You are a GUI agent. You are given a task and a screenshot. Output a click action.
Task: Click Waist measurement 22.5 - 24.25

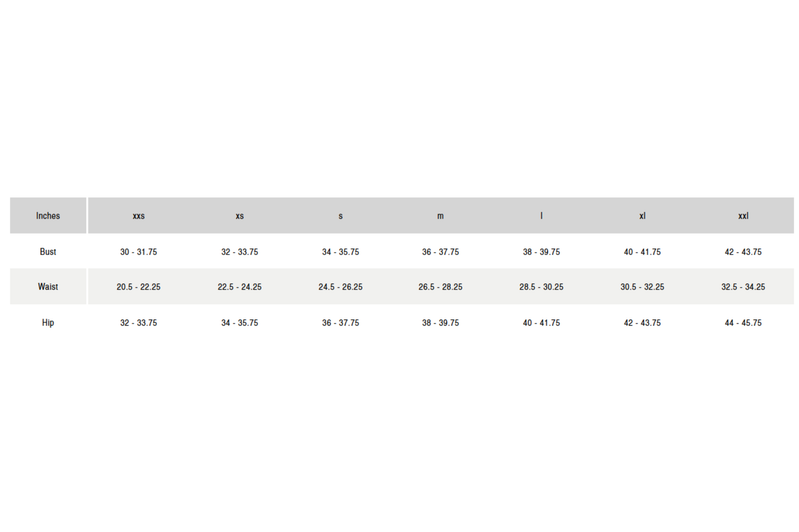(240, 287)
